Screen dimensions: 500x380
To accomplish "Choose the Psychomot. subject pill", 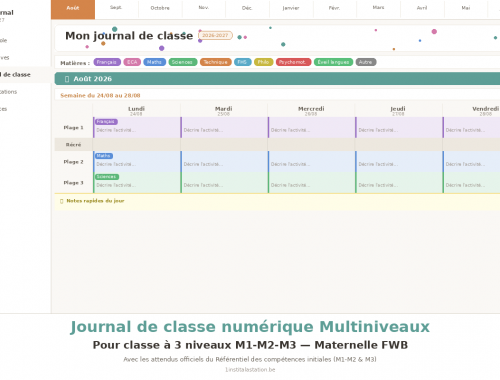I will coord(293,62).
